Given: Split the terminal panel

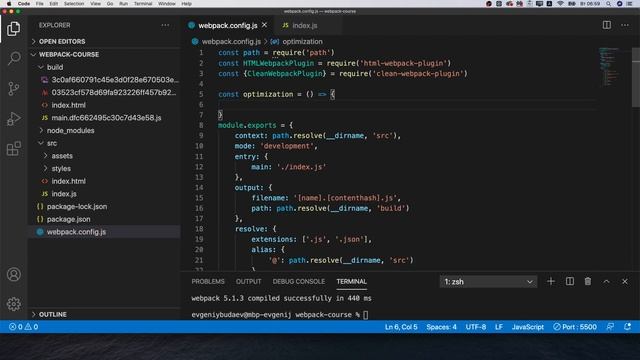Looking at the screenshot, I should pos(569,281).
